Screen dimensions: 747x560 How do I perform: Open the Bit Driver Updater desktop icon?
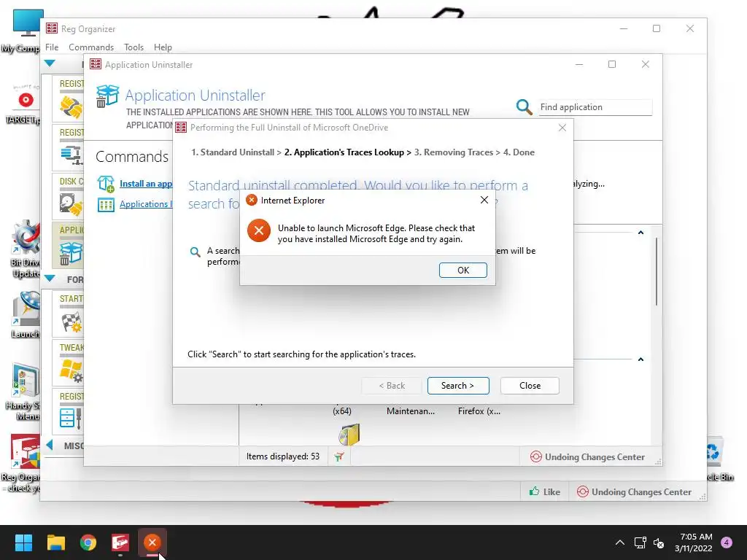[26, 249]
